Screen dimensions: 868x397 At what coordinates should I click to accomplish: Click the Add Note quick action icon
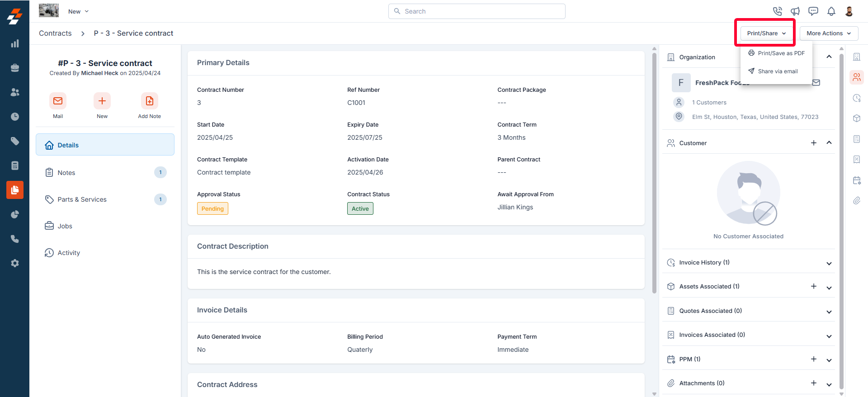150,101
